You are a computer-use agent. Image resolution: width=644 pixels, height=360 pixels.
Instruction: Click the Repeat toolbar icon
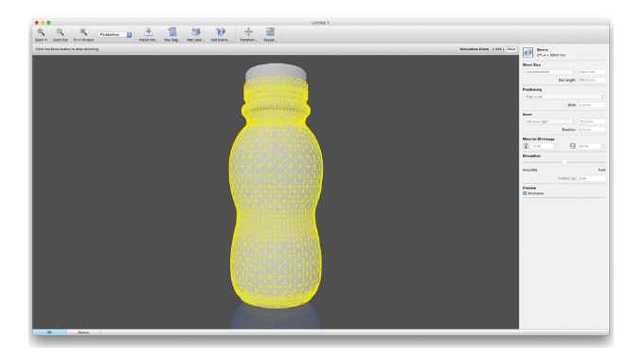(270, 32)
